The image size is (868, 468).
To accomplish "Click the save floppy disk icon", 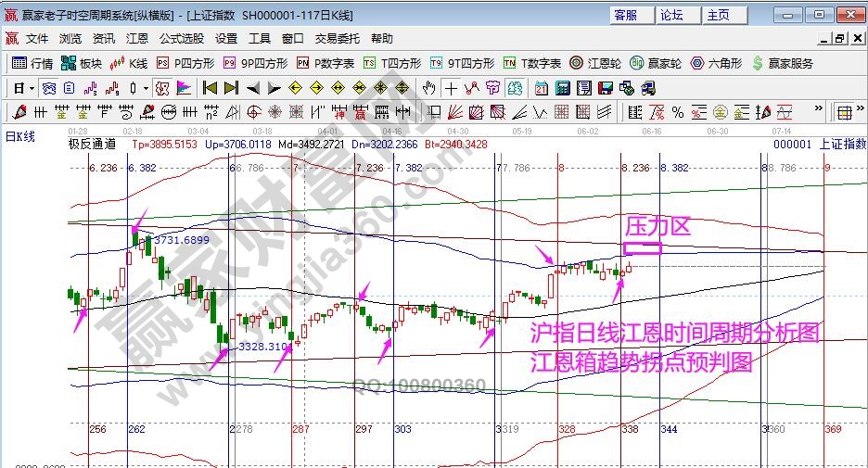I will 605,88.
